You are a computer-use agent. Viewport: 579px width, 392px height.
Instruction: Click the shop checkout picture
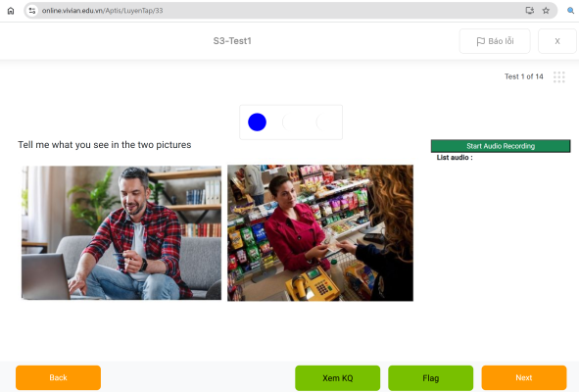point(320,233)
